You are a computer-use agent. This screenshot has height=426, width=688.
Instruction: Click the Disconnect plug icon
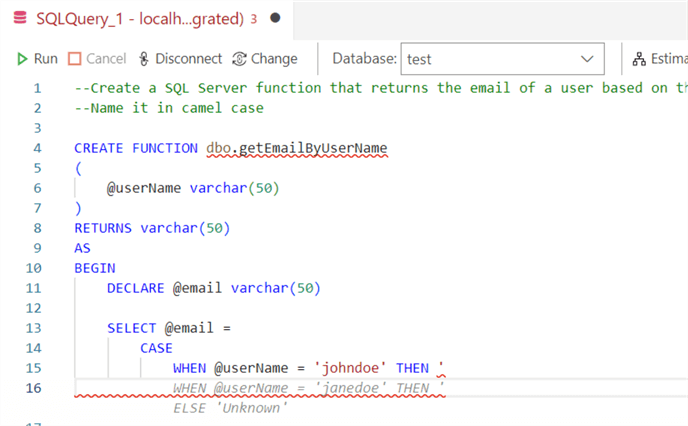[x=143, y=59]
